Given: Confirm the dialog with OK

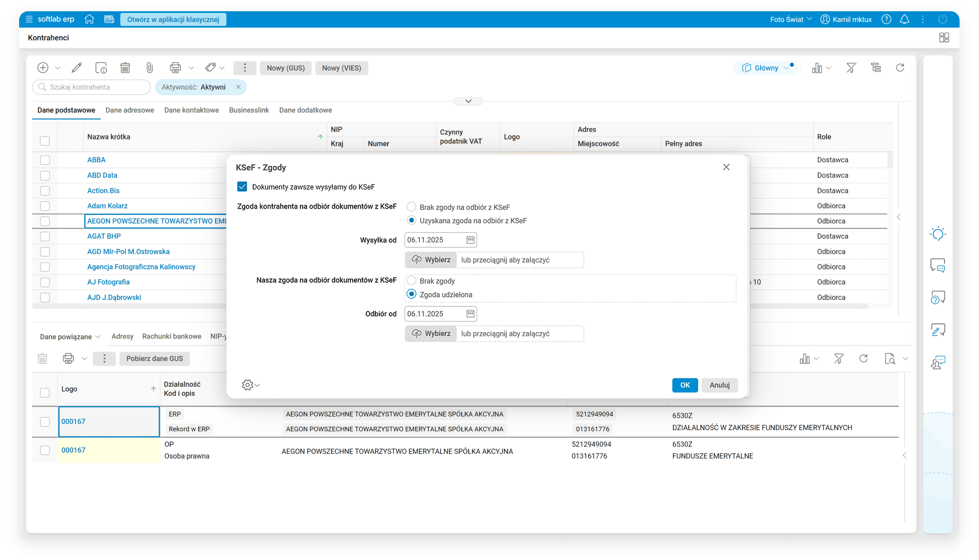Looking at the screenshot, I should point(685,385).
